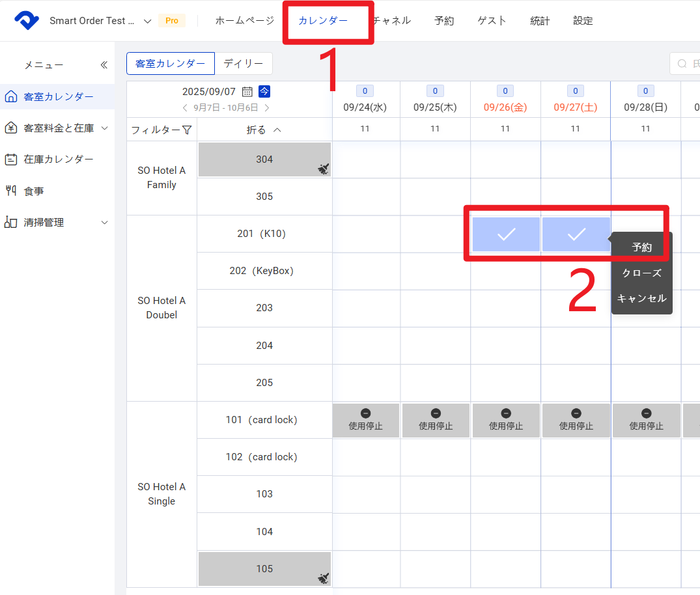Screen dimensions: 700x595
Task: Click the filter funnel icon
Action: (x=187, y=130)
